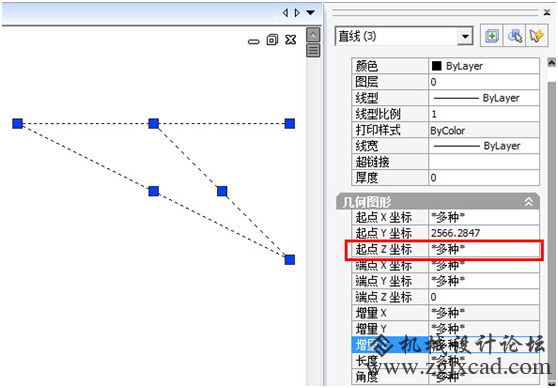Close the properties panel with X

[x=547, y=13]
